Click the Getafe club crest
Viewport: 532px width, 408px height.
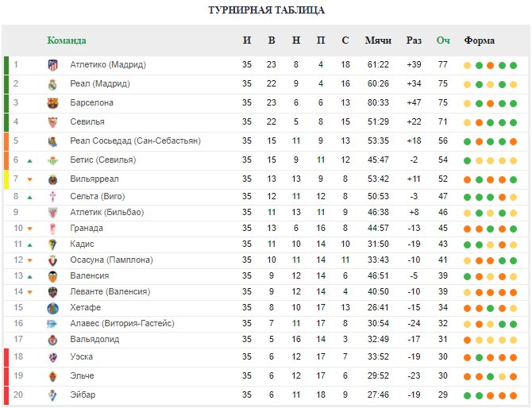coord(52,308)
